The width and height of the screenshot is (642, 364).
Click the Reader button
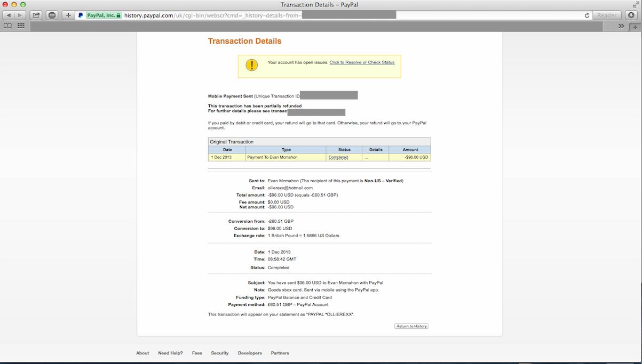tap(607, 15)
